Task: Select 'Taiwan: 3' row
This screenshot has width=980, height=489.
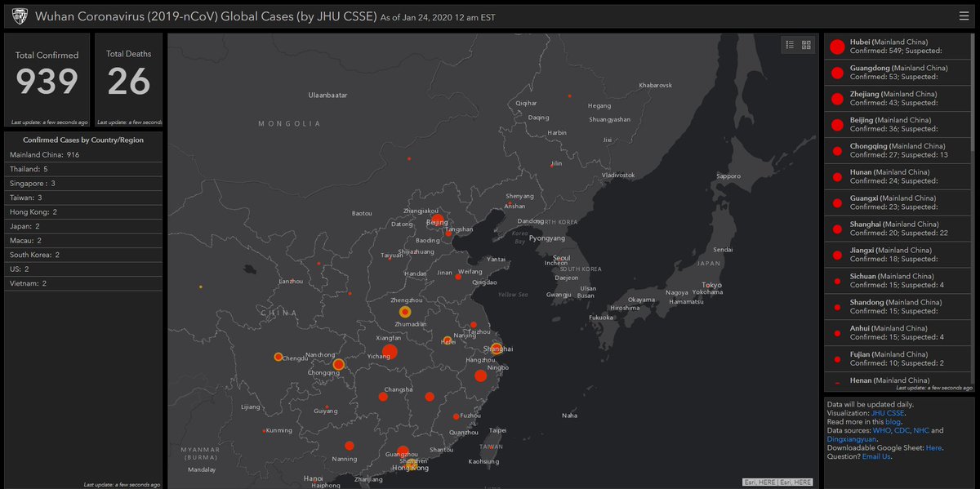Action: pyautogui.click(x=83, y=198)
